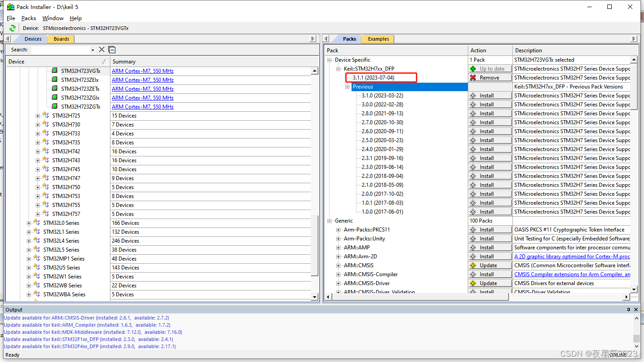Click the STM32WB Series family icon
This screenshot has height=362, width=644.
(x=37, y=285)
